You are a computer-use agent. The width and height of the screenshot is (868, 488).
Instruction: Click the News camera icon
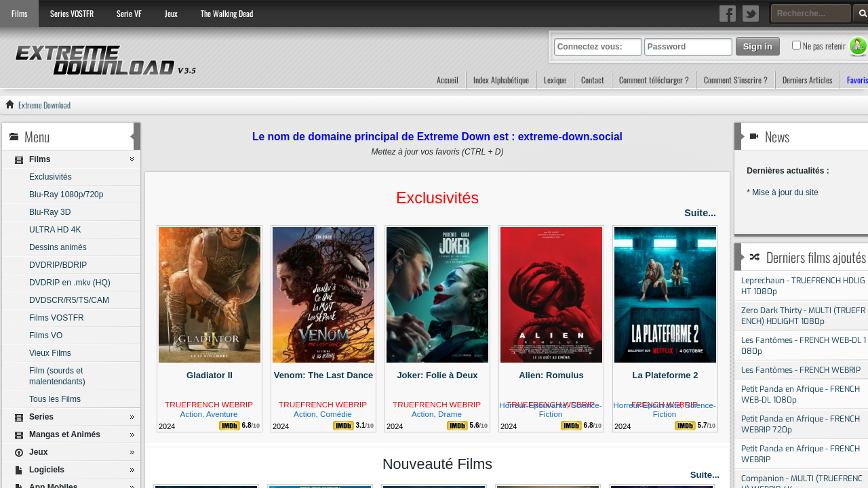(x=754, y=137)
